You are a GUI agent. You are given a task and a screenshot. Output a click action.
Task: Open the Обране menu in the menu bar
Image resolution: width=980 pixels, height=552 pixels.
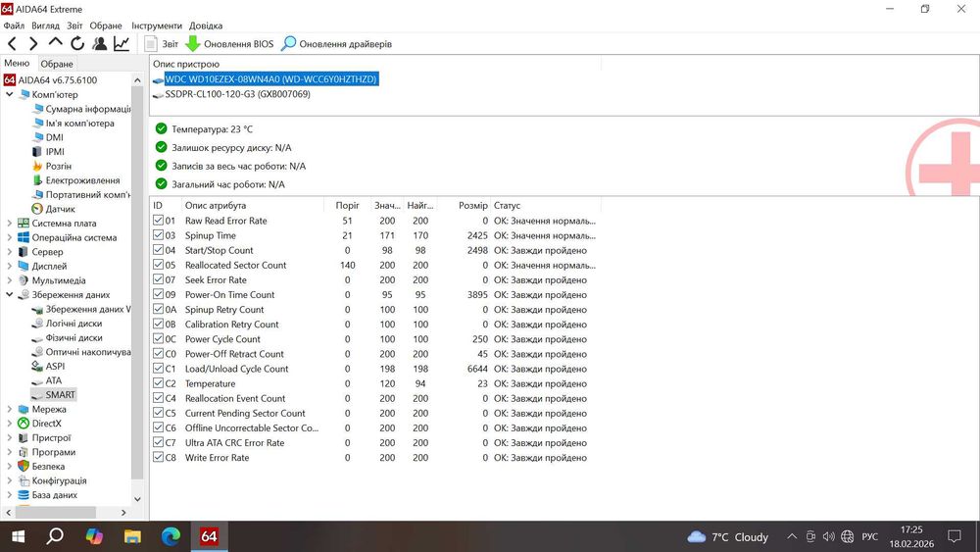coord(106,25)
